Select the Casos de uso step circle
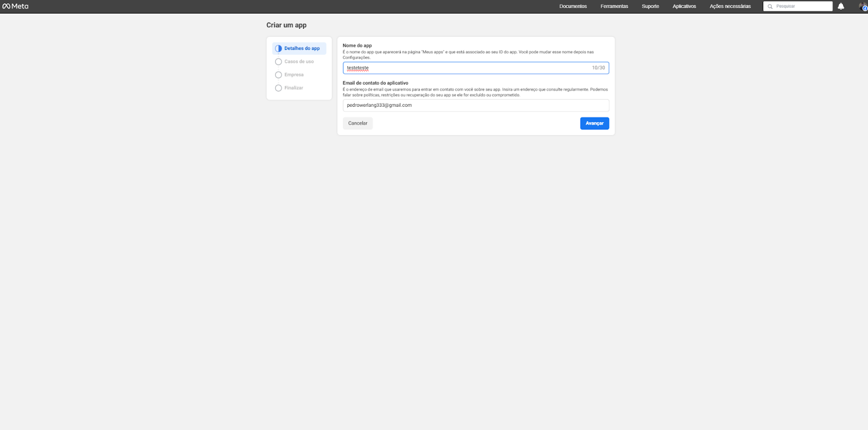 278,62
